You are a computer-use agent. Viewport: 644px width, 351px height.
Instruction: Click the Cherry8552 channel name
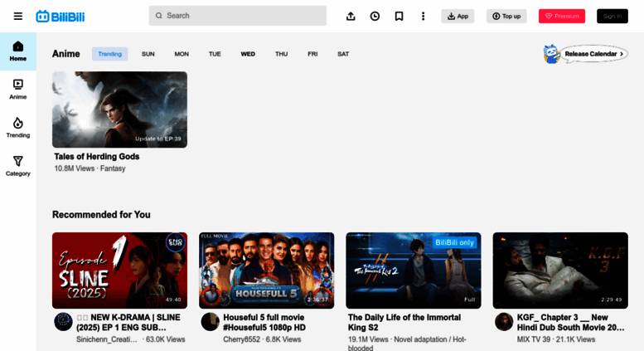tap(241, 339)
